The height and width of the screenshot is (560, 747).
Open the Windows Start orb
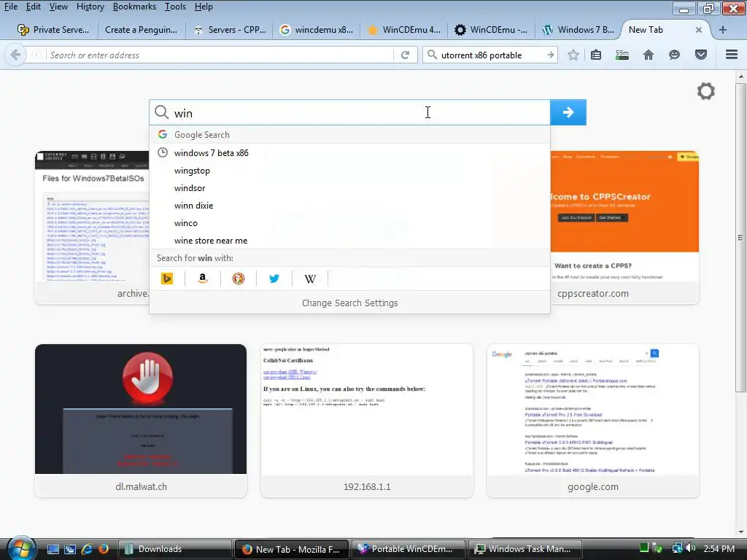click(21, 548)
